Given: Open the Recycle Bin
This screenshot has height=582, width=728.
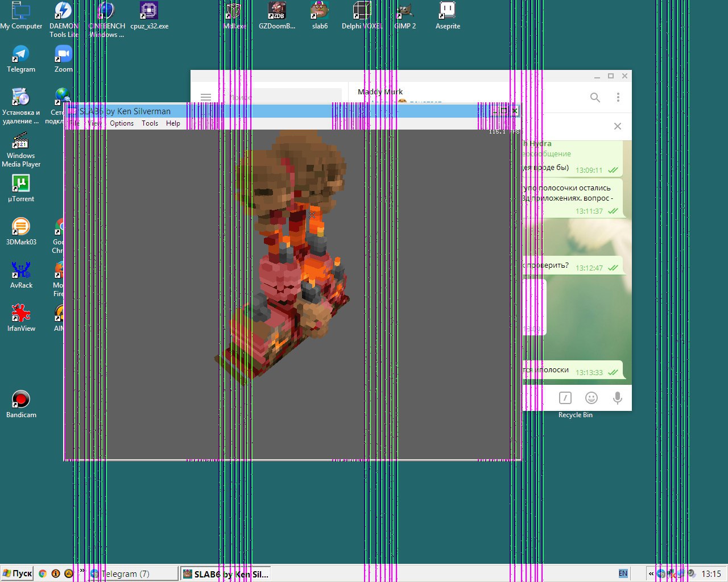Looking at the screenshot, I should tap(575, 414).
